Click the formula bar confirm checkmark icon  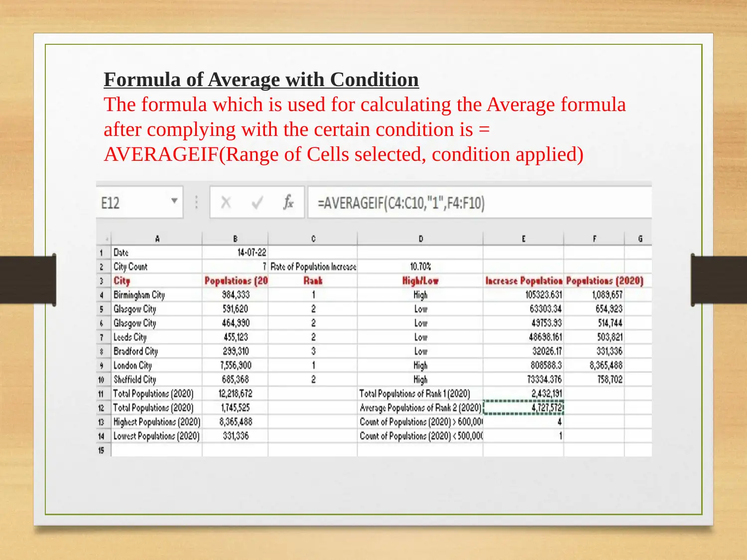(x=257, y=203)
